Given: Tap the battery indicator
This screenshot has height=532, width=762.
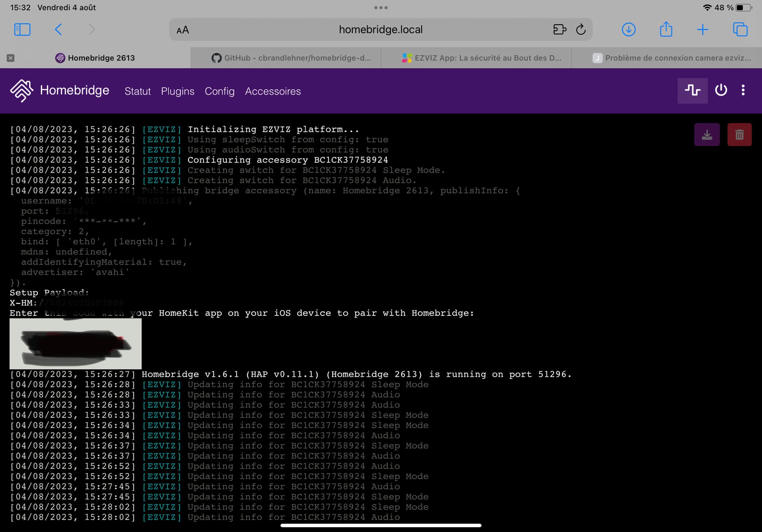Looking at the screenshot, I should 744,8.
